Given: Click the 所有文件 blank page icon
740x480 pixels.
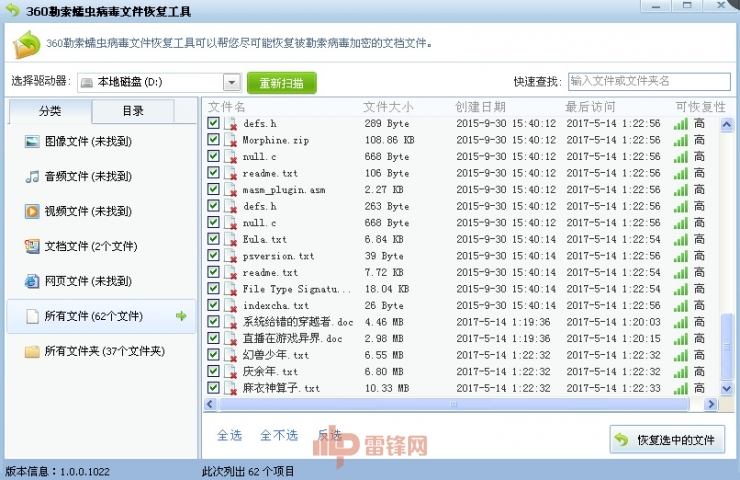Looking at the screenshot, I should pos(32,316).
